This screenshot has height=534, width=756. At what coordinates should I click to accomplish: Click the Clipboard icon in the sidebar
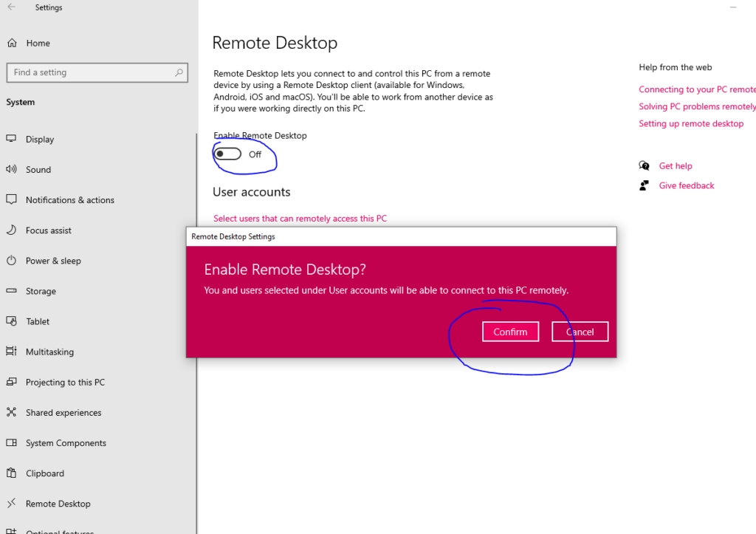click(13, 473)
